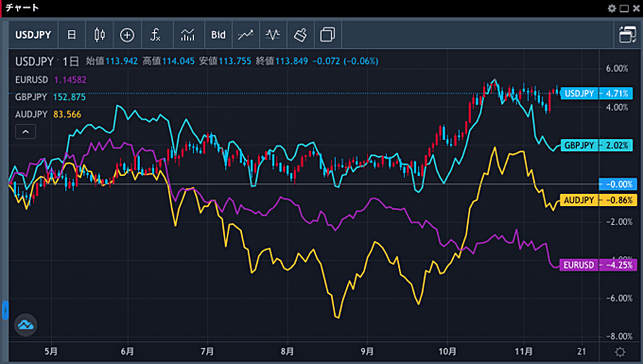Select the candlestick chart style icon
Viewport: 643px width, 364px height.
(99, 35)
